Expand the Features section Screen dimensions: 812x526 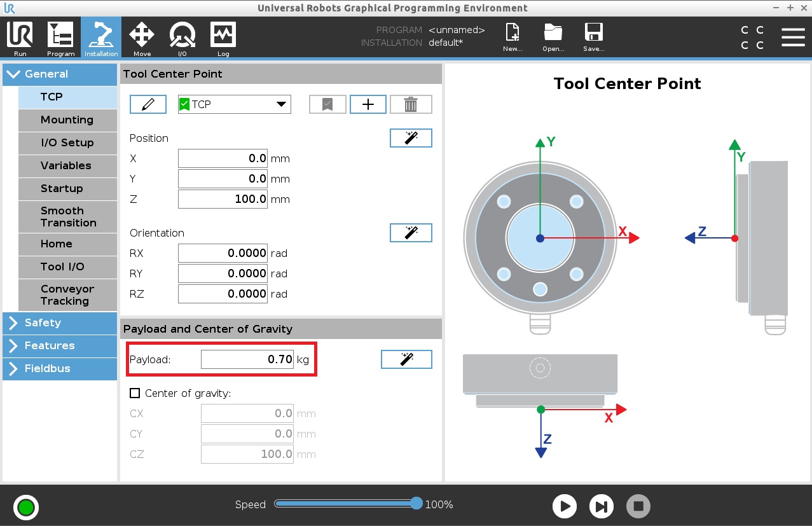[x=60, y=345]
